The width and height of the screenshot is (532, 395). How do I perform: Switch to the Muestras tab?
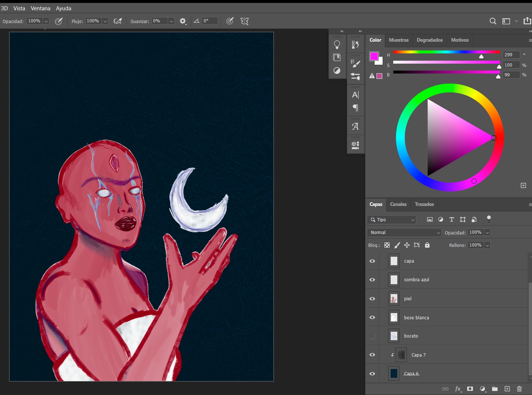(x=399, y=40)
